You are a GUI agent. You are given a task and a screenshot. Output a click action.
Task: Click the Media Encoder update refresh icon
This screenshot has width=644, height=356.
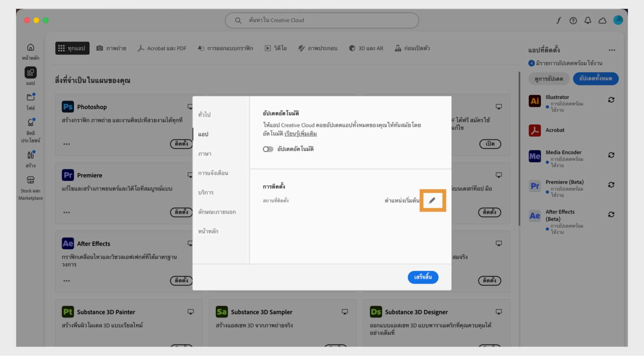point(611,155)
